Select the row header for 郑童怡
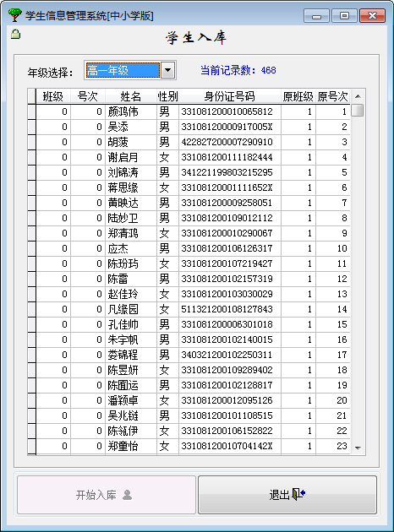This screenshot has height=532, width=394. pyautogui.click(x=31, y=446)
